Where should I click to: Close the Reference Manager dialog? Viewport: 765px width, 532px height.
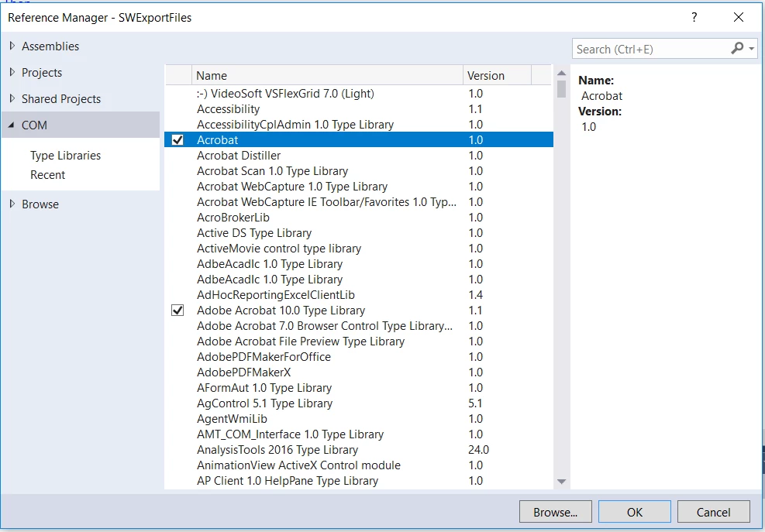[738, 18]
